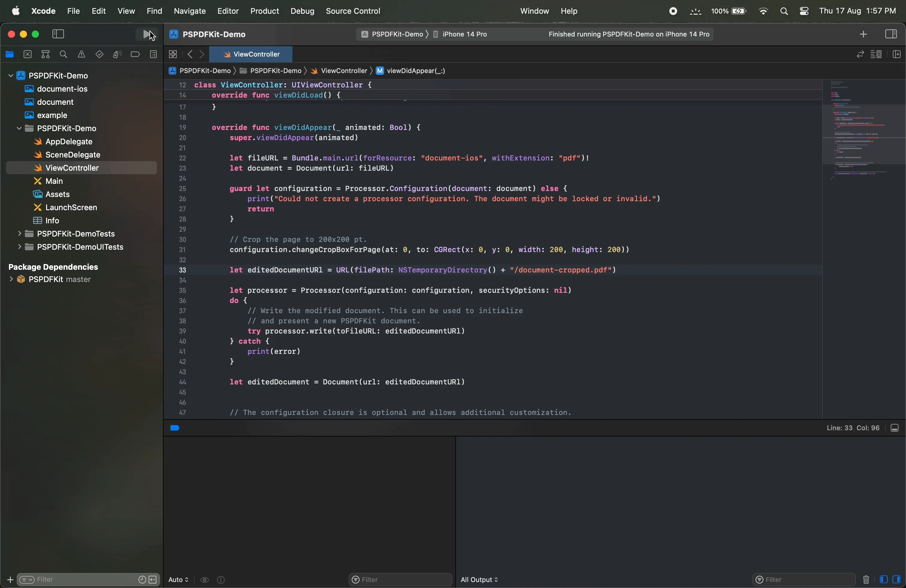Open the Project navigator folder icon
The width and height of the screenshot is (906, 588).
click(10, 54)
